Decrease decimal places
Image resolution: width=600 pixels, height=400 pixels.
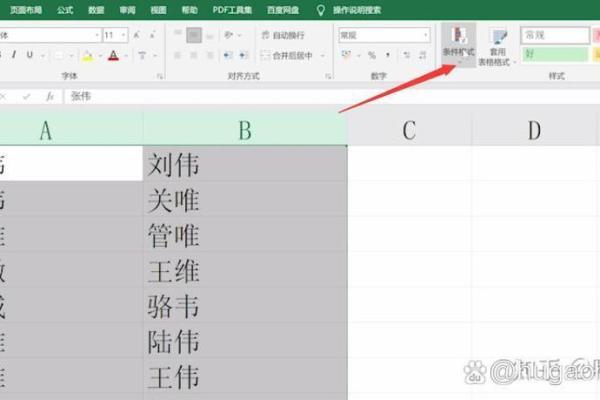pos(422,56)
